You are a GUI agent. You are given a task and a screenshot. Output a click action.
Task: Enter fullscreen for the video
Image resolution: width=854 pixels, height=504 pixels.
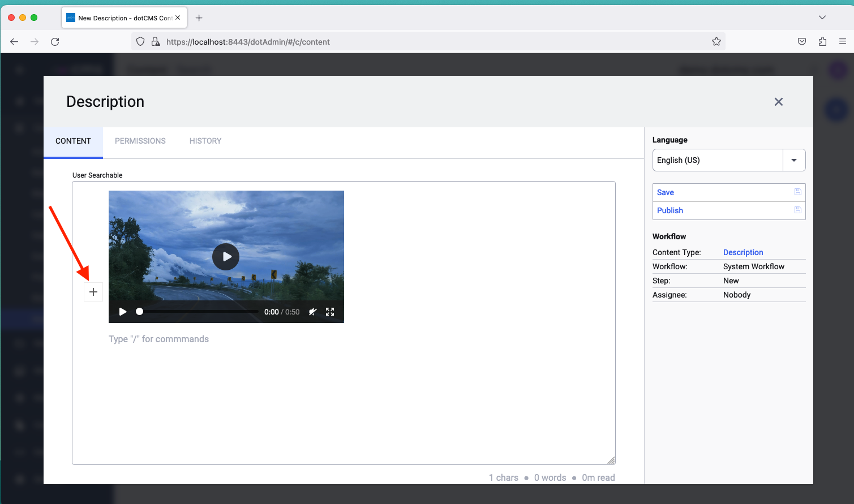click(330, 312)
